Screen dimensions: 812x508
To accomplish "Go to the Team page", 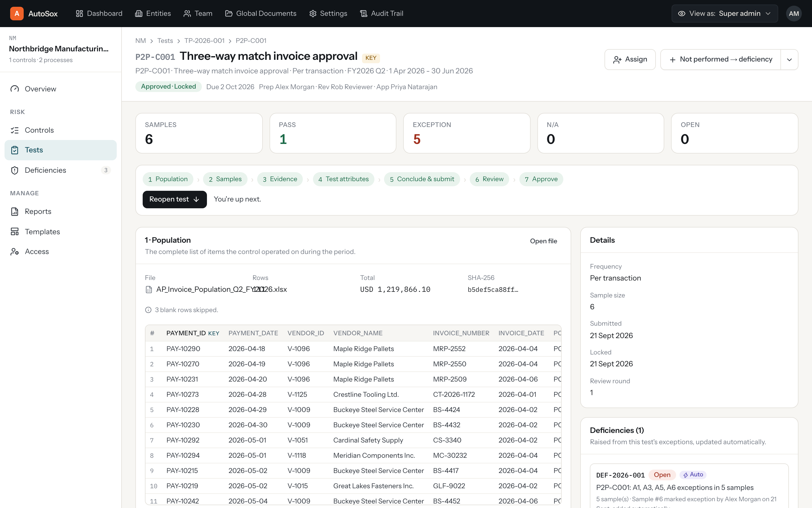I will point(198,14).
